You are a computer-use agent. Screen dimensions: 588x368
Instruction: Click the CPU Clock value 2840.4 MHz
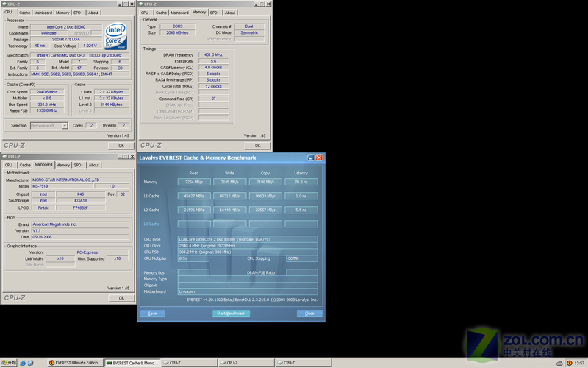click(248, 246)
